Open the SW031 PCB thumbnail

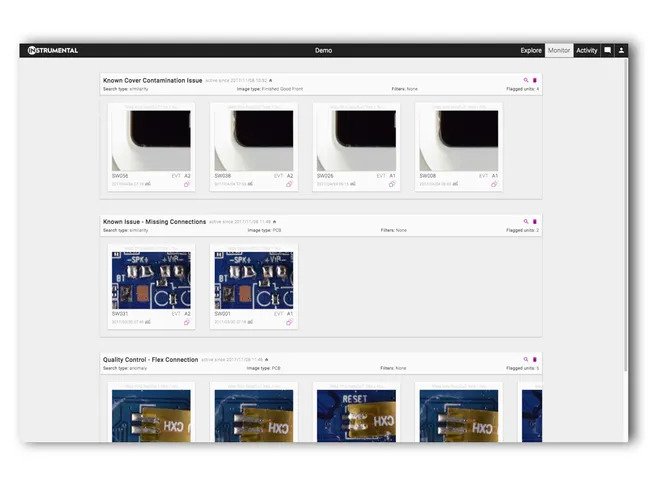(x=151, y=280)
